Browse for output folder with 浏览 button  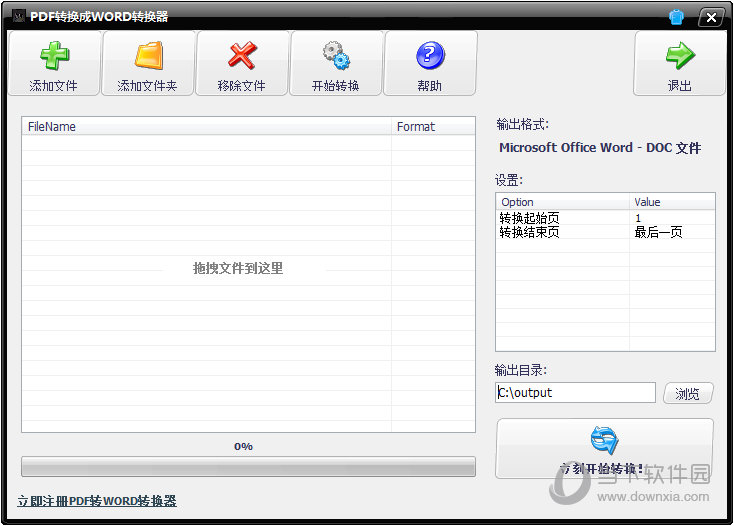point(688,393)
